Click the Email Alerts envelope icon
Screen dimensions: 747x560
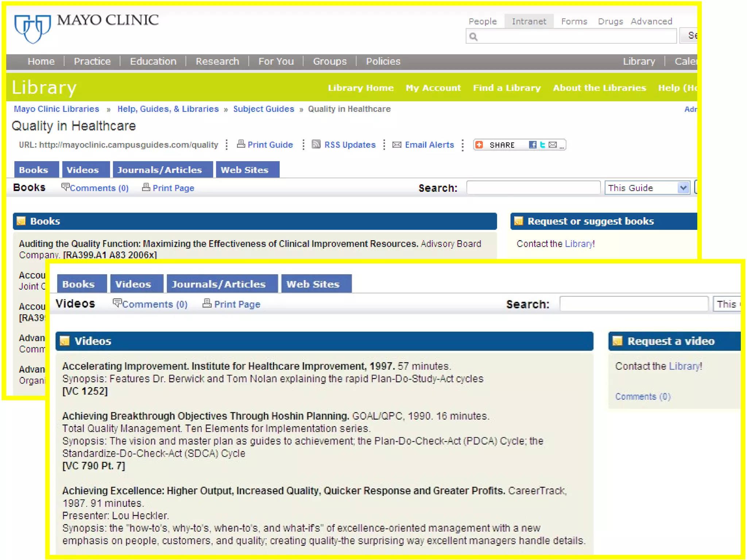click(x=397, y=145)
